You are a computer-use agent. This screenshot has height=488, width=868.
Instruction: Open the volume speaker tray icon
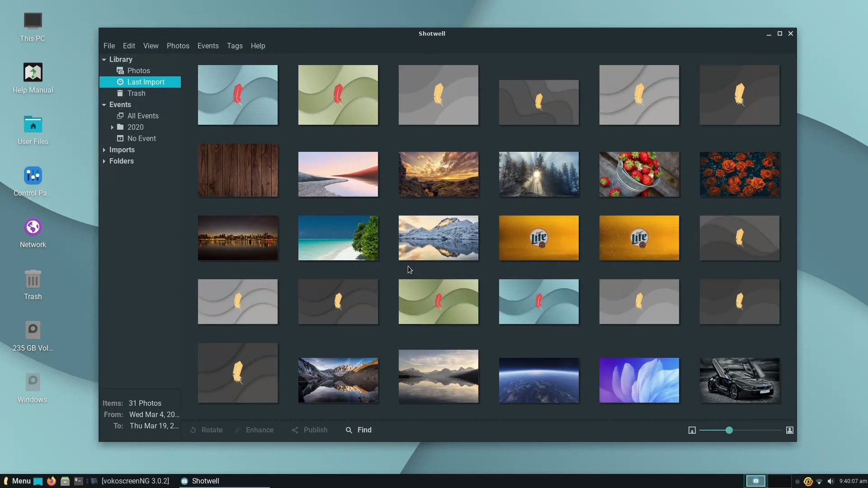pyautogui.click(x=830, y=481)
